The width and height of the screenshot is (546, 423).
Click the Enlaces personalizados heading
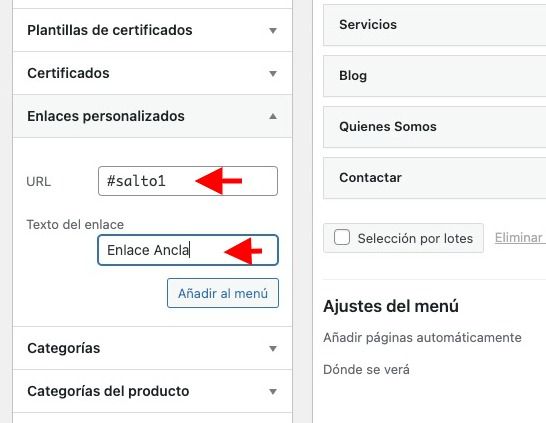click(x=106, y=116)
